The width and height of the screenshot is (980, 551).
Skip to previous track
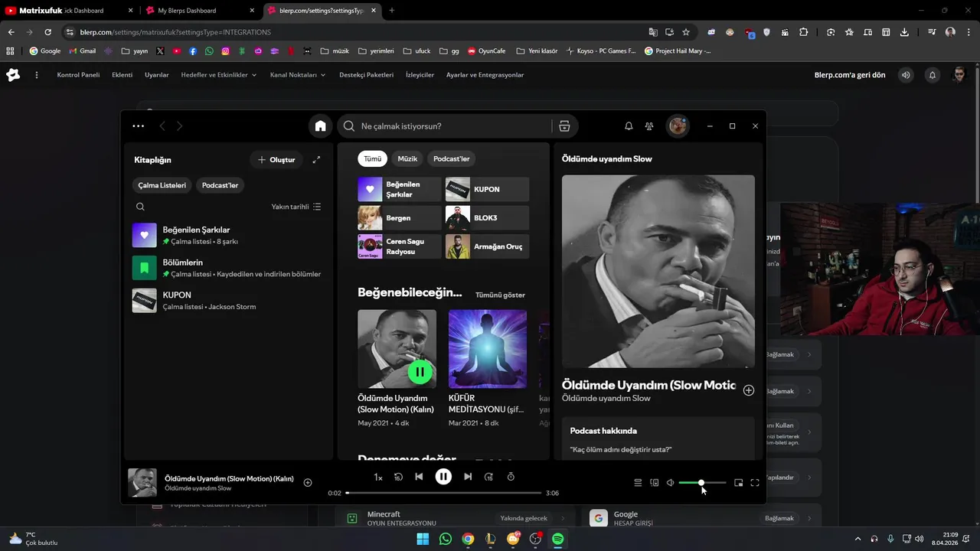tap(419, 477)
